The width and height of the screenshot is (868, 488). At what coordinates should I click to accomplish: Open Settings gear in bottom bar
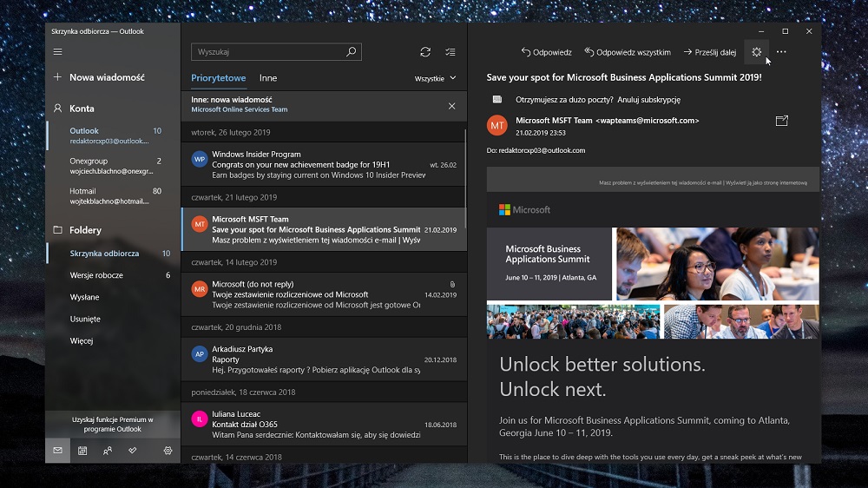168,451
